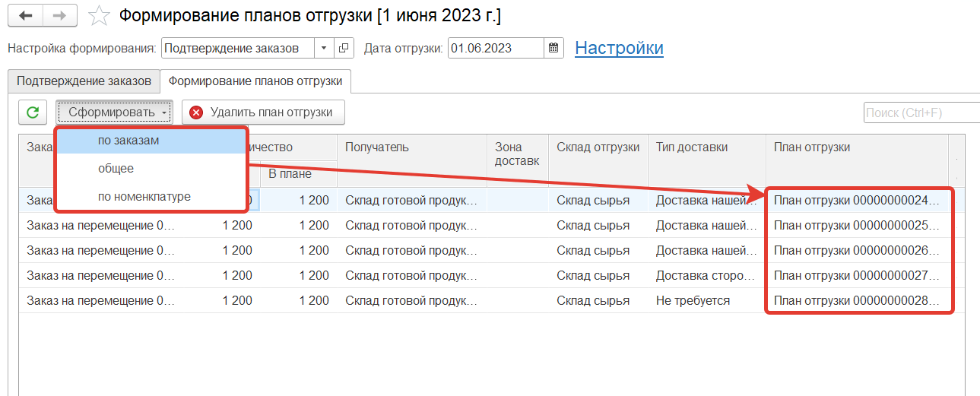This screenshot has height=396, width=980.
Task: Choose 'общее' from the dropdown menu
Action: pyautogui.click(x=116, y=168)
